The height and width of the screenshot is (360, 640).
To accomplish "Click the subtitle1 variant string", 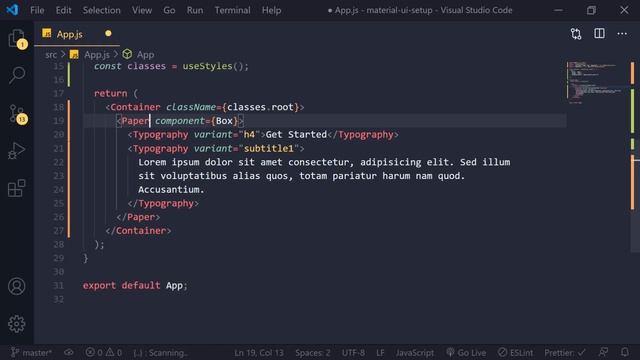I will 269,149.
